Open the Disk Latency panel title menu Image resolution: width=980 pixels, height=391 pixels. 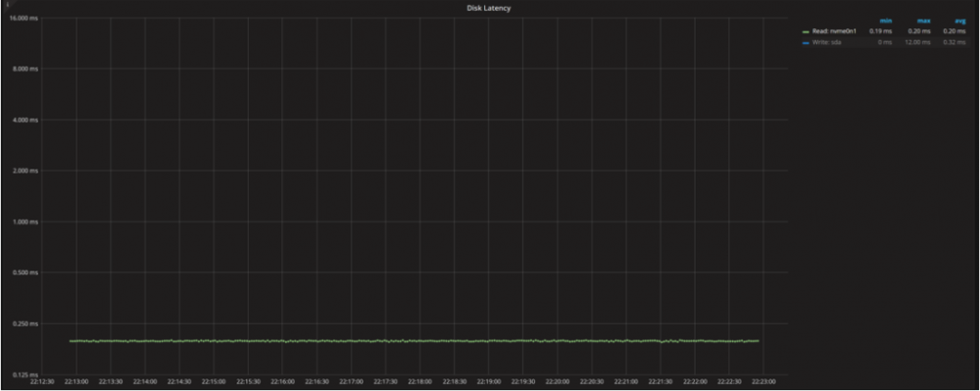489,8
